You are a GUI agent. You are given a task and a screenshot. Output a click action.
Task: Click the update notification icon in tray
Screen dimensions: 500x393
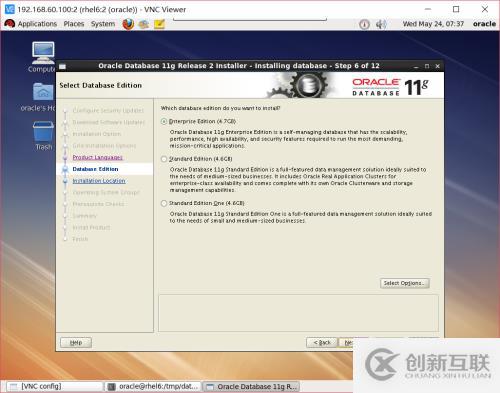pyautogui.click(x=364, y=24)
